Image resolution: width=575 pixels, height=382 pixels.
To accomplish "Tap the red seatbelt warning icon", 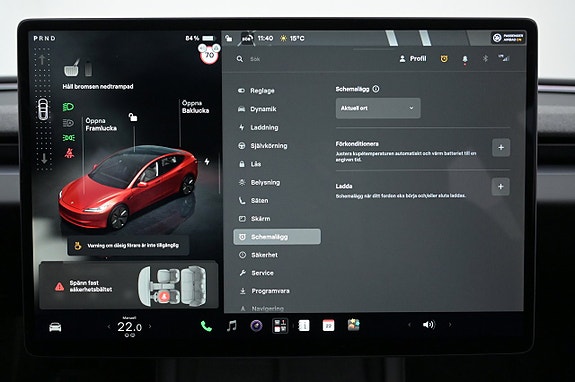I will 69,153.
